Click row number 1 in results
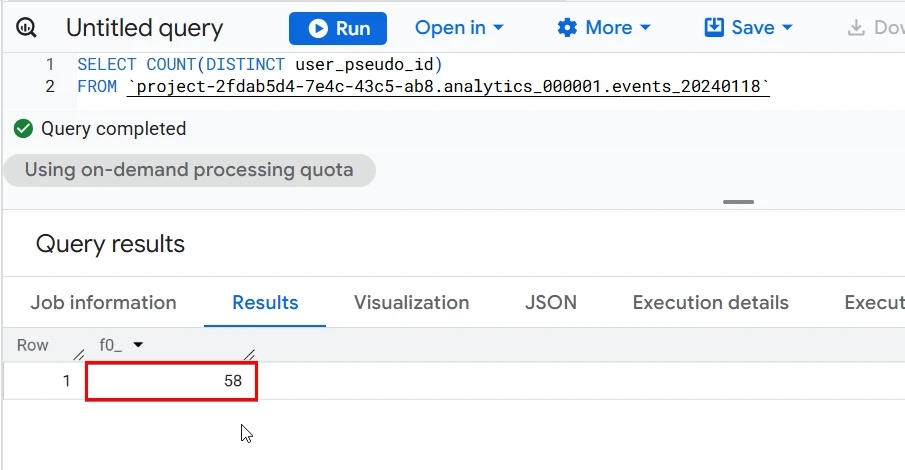 click(x=66, y=381)
